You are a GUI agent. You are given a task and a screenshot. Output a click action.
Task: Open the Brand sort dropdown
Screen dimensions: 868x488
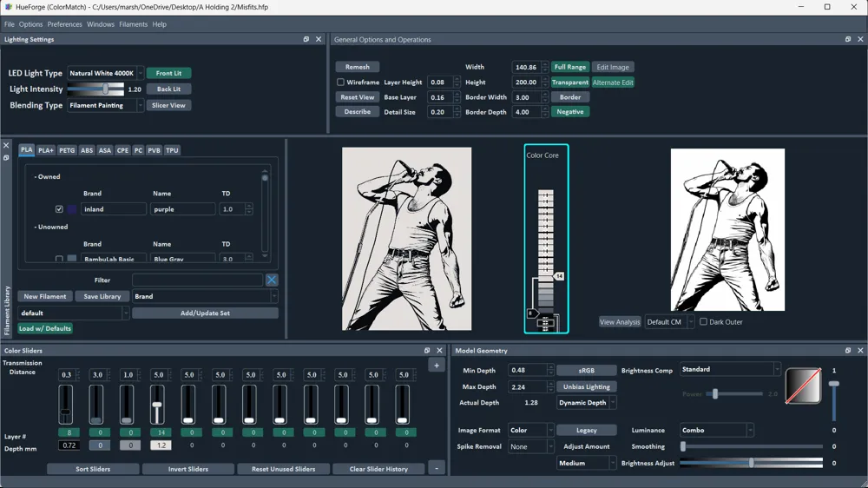[205, 296]
